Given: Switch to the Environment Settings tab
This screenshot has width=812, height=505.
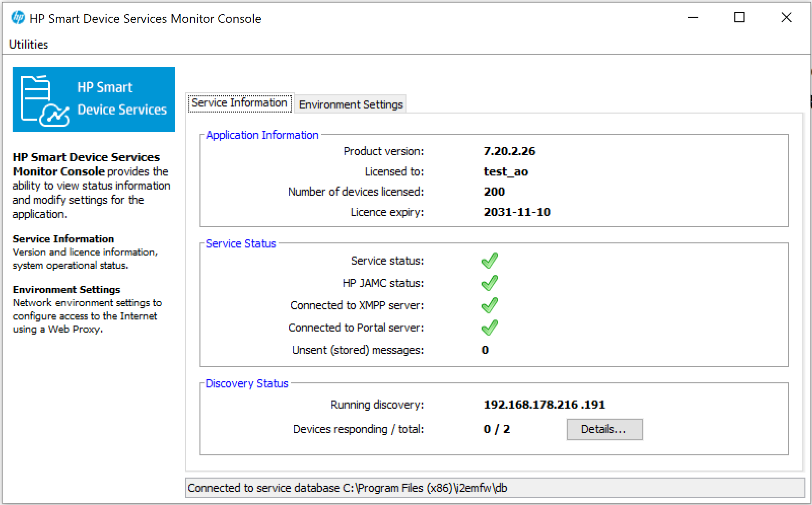Looking at the screenshot, I should pos(351,104).
